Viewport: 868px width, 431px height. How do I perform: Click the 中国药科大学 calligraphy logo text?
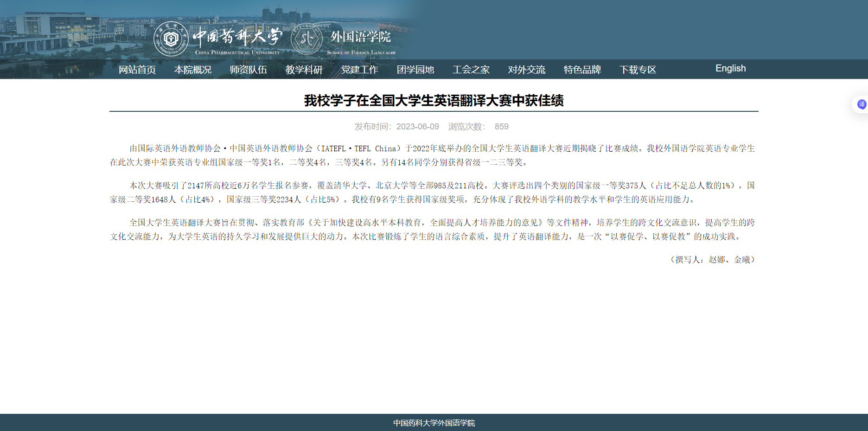[237, 37]
